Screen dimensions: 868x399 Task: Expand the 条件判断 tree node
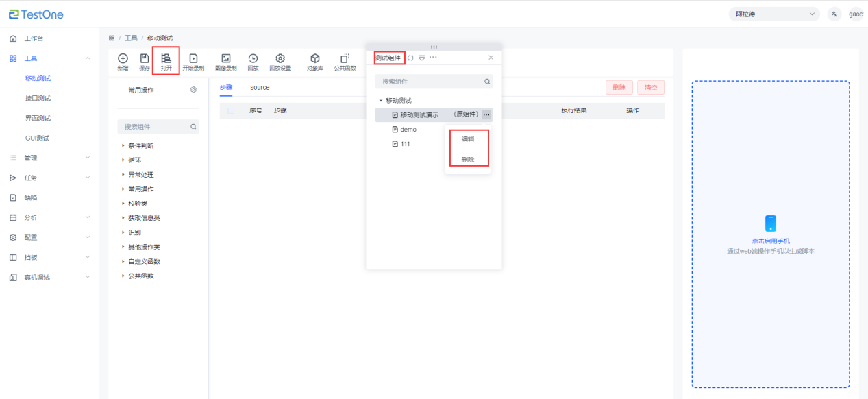tap(124, 146)
